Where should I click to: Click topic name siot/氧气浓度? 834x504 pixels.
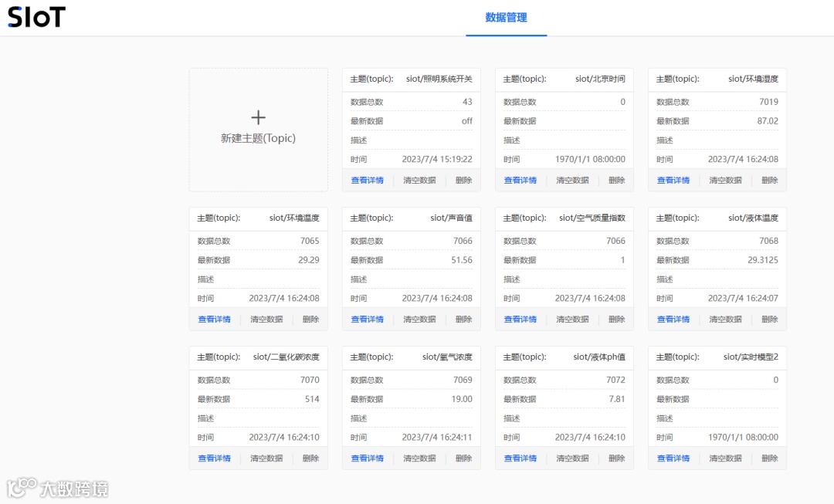(x=447, y=357)
